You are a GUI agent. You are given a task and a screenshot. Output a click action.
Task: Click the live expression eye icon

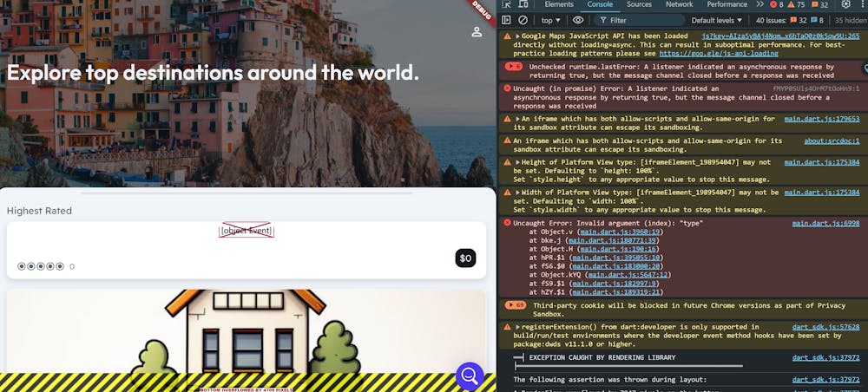(x=578, y=20)
